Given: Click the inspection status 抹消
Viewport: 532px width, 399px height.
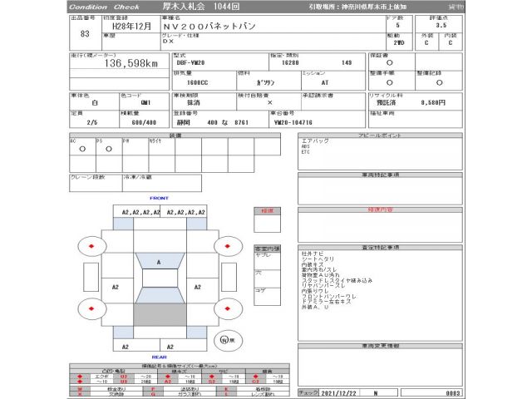Looking at the screenshot, I should [194, 102].
